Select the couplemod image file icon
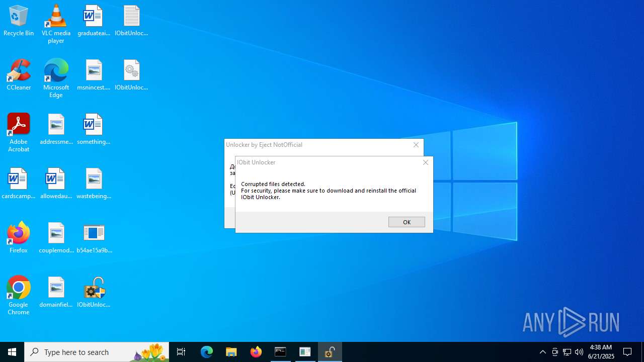This screenshot has width=644, height=362. click(x=56, y=238)
